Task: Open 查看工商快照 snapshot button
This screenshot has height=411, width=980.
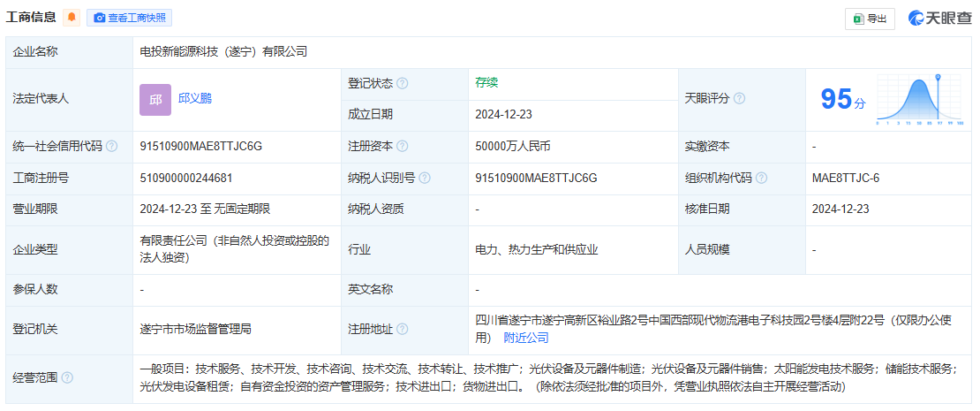Action: tap(129, 18)
